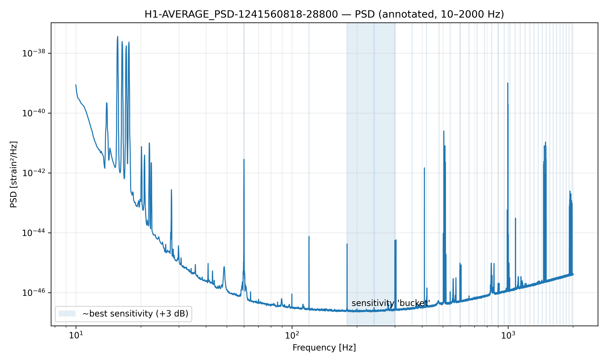Click the tip of the tallest peak near 500 Hz
Screen dimensions: 607x364
pos(444,131)
